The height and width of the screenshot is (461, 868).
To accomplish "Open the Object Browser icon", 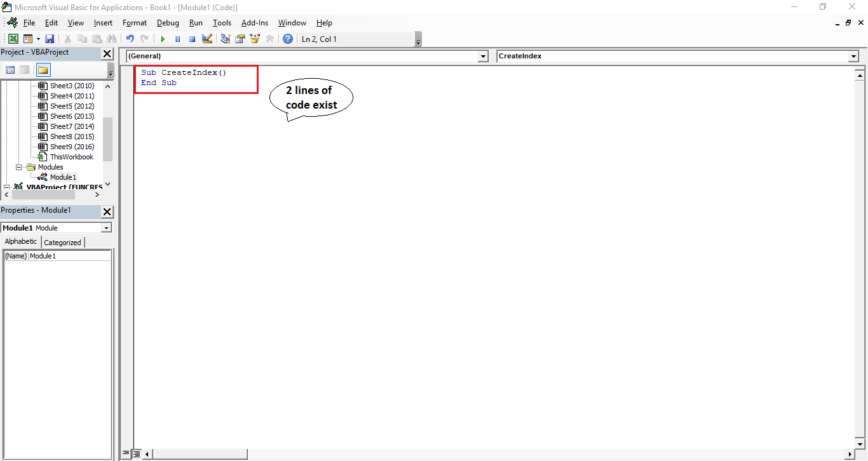I will click(255, 39).
